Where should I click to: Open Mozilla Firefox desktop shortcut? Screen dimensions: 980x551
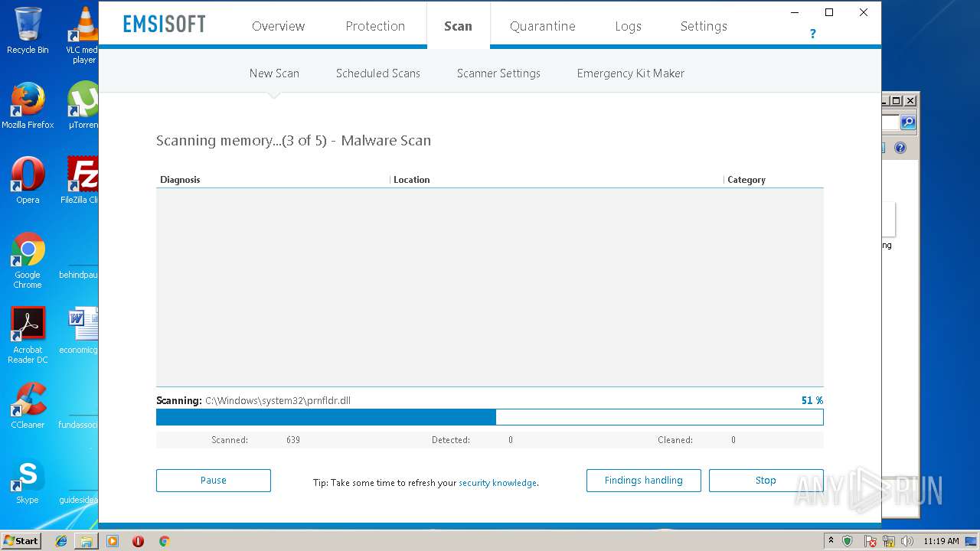tap(28, 106)
